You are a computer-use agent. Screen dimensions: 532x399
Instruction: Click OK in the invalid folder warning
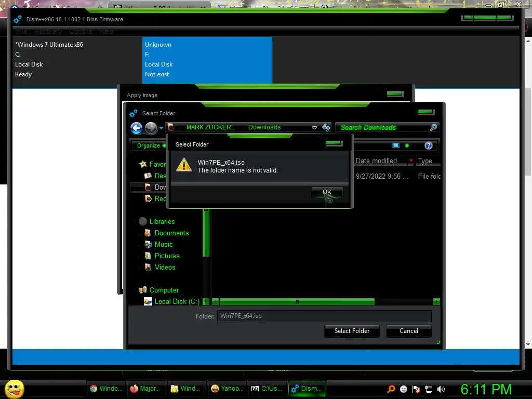click(x=327, y=192)
